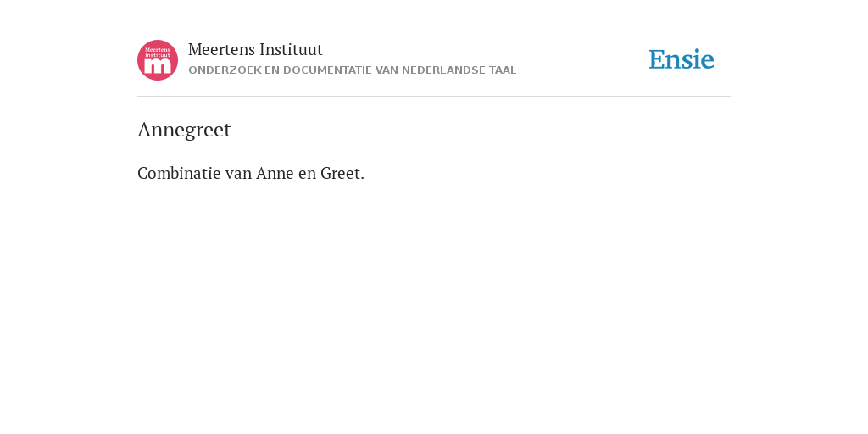The image size is (868, 434).
Task: Click 'NEDERLANDSE TAAL' in the gray subtitle
Action: (459, 70)
